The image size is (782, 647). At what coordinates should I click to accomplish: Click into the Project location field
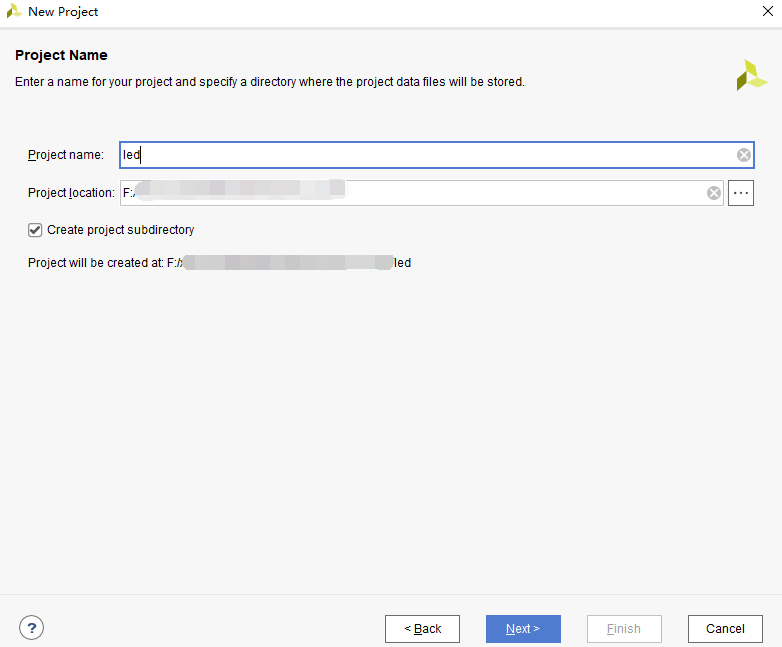pyautogui.click(x=520, y=193)
